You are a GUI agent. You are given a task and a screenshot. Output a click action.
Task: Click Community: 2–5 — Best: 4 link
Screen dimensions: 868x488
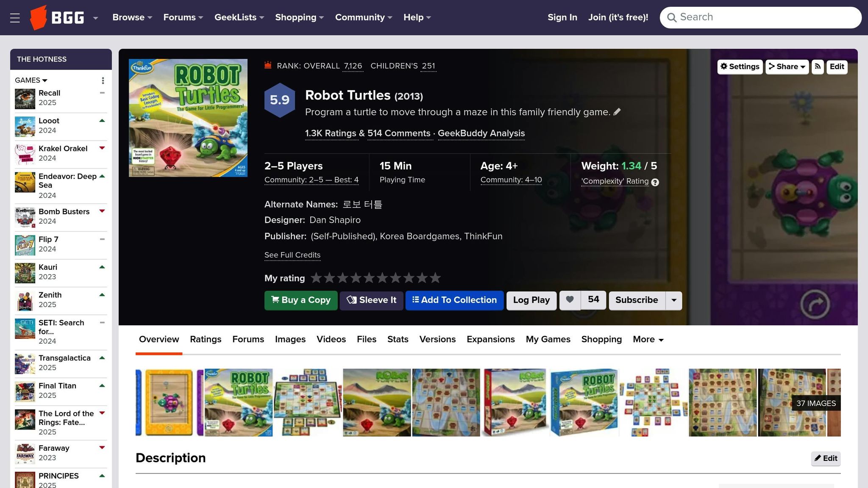point(312,180)
